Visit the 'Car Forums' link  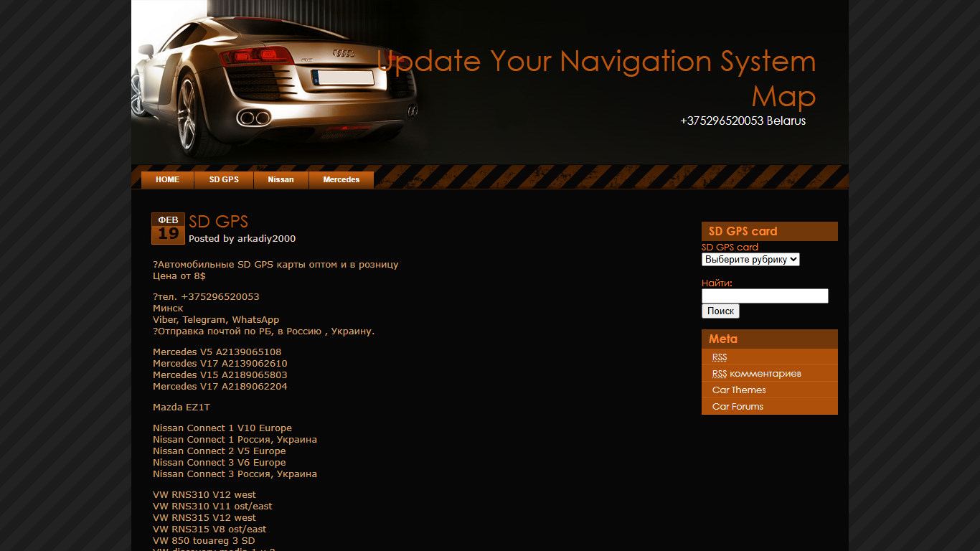(x=738, y=407)
